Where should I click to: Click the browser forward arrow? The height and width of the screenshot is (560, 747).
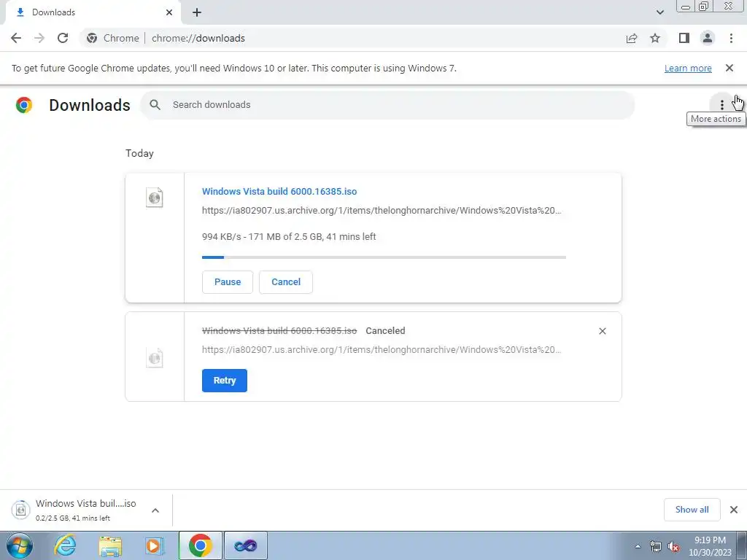pyautogui.click(x=39, y=38)
